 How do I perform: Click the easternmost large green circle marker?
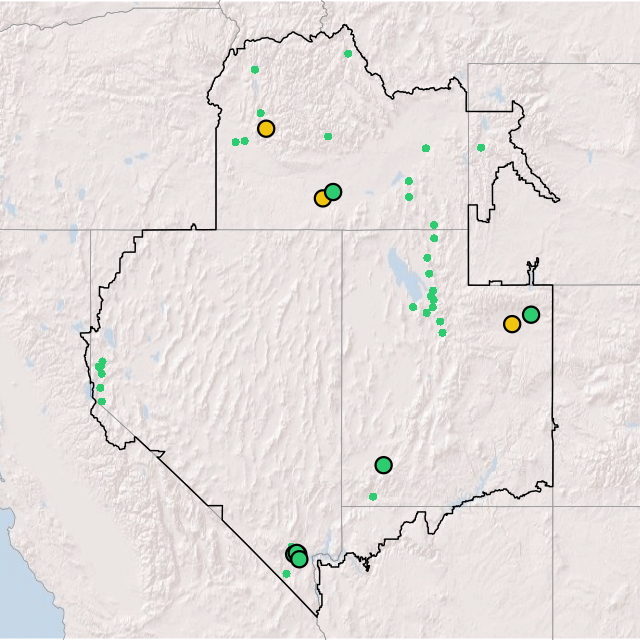(531, 314)
